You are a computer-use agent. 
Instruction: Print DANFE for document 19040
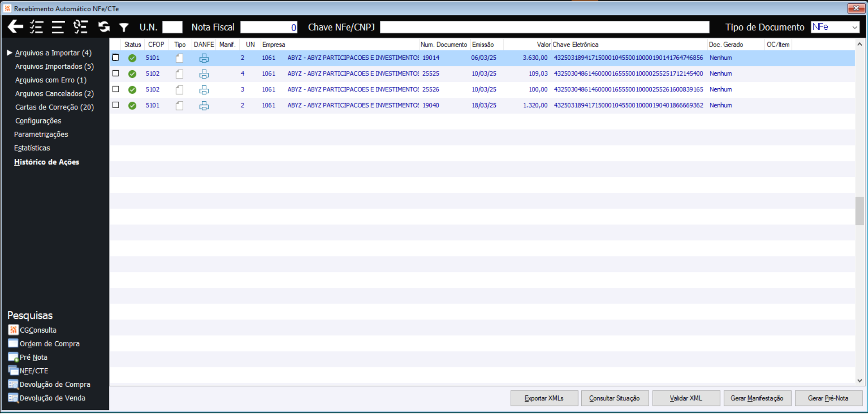[204, 105]
